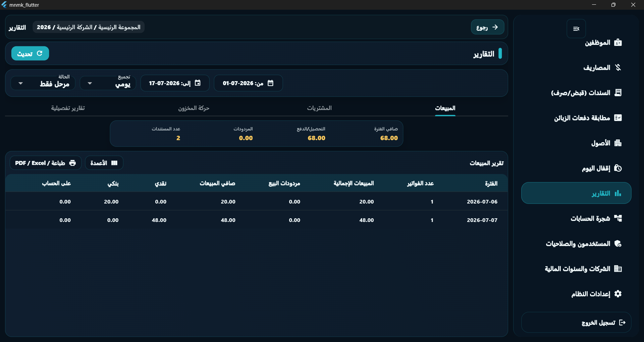Viewport: 644px width, 342px height.
Task: Click the الأعمدة columns button
Action: (x=104, y=163)
